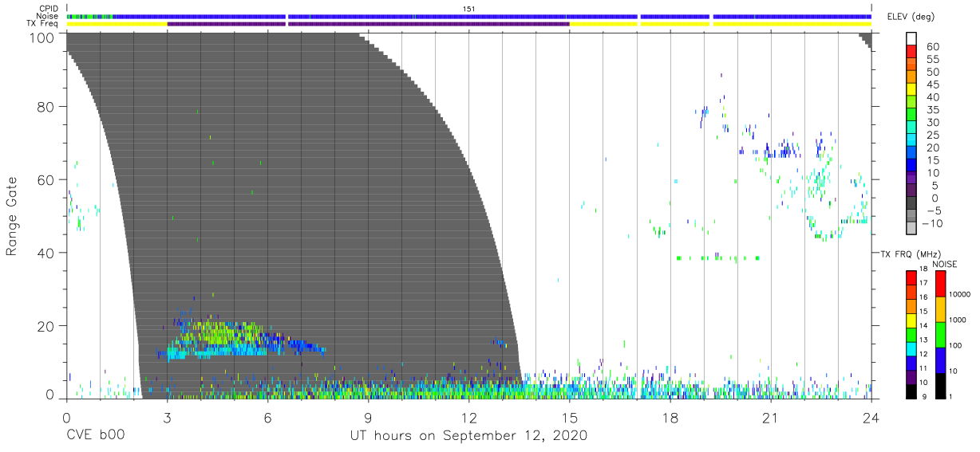
Task: Click the y-axis tick label '80'
Action: click(47, 106)
